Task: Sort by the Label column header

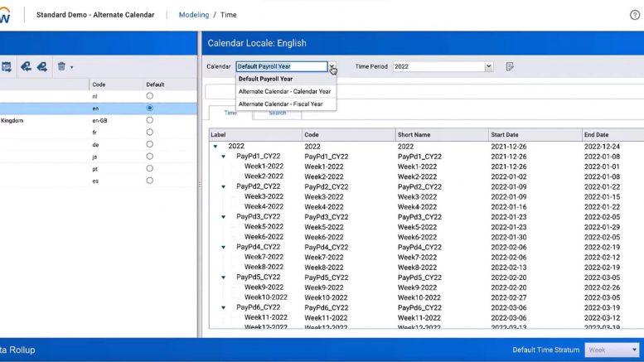Action: [255, 135]
